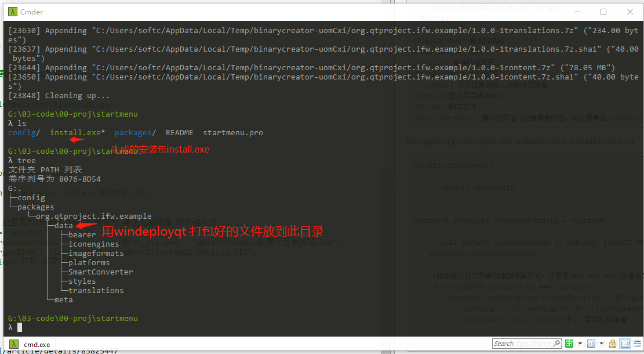Click the lambda icon on cmd.exe tab
The height and width of the screenshot is (354, 644).
[x=13, y=344]
